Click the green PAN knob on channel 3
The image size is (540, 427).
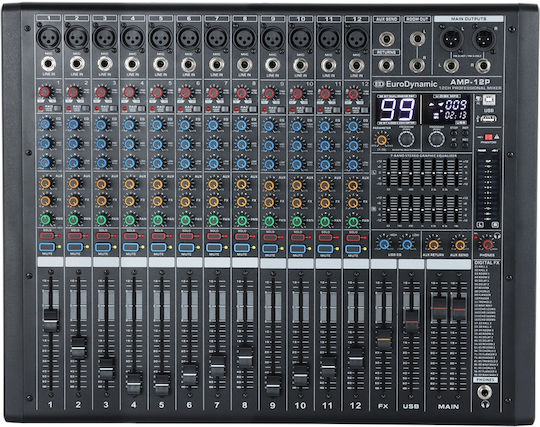[102, 219]
